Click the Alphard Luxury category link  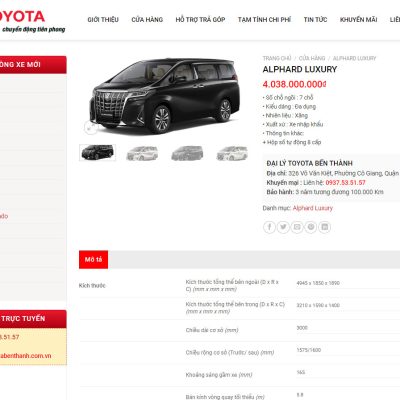(x=313, y=208)
